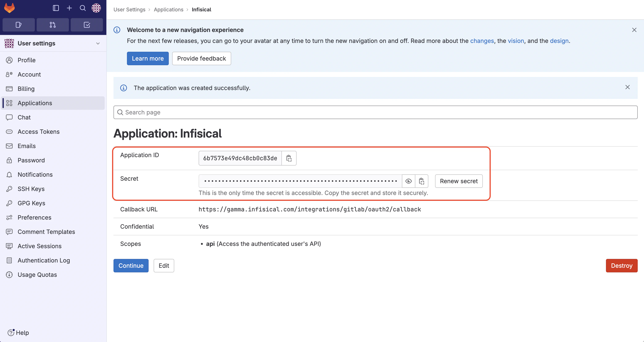Click the info icon in success alert
This screenshot has width=644, height=342.
click(x=124, y=88)
